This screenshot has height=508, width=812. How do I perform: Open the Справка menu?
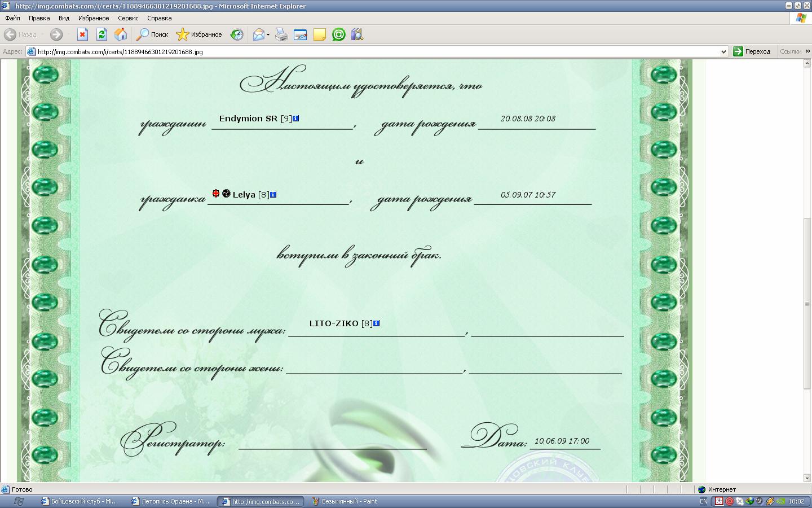[x=159, y=18]
